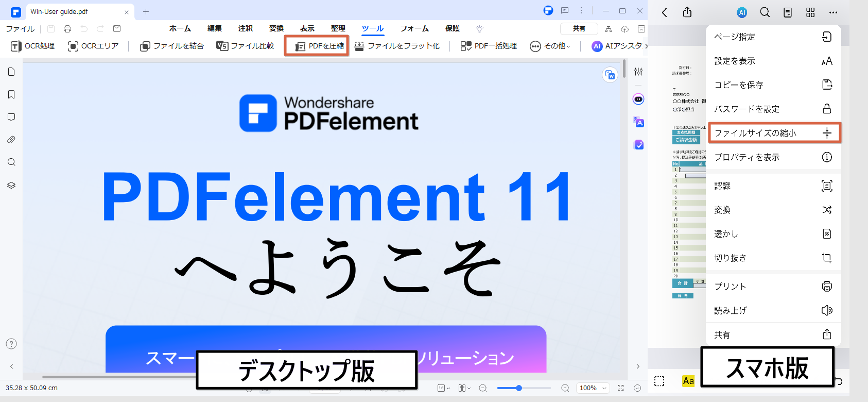The image size is (868, 402).
Task: Switch to the 注釈 tab
Action: pyautogui.click(x=246, y=28)
